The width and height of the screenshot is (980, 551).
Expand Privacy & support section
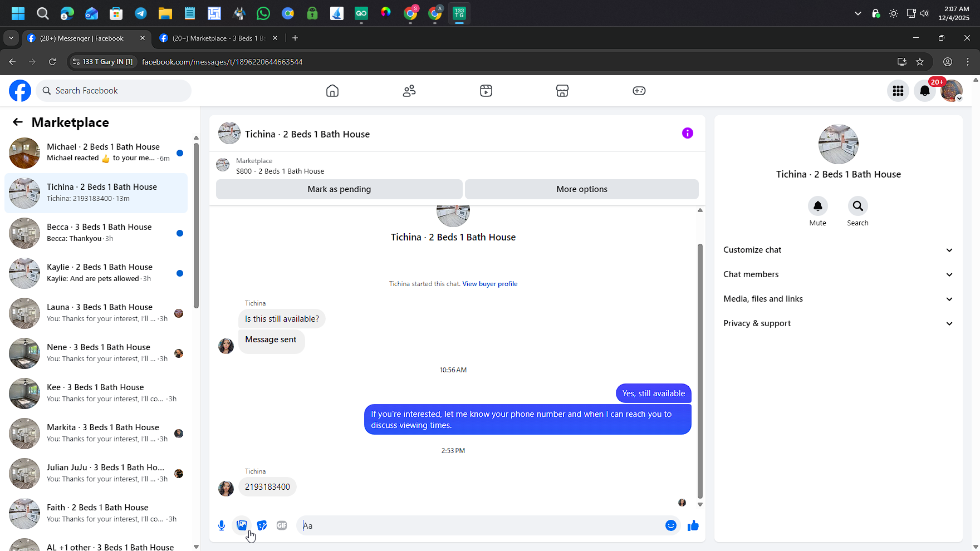pos(838,323)
